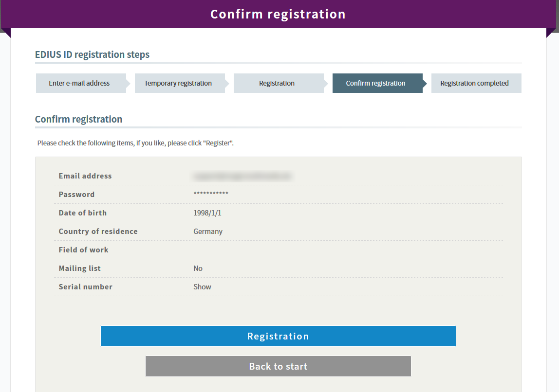Click the Email address label
Screen dimensions: 559x392
(x=85, y=176)
